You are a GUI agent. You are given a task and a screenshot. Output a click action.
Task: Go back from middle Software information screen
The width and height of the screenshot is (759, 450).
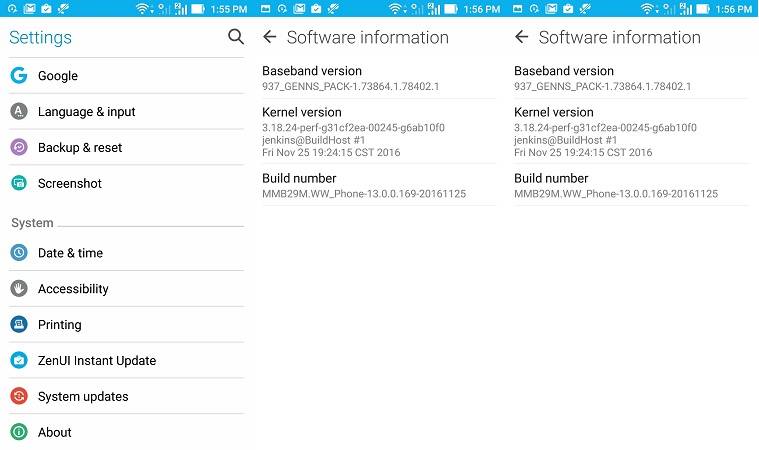269,37
